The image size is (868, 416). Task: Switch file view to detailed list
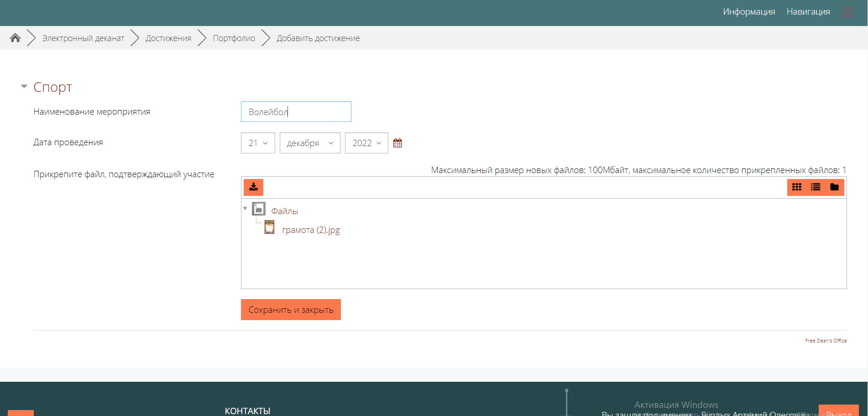[816, 187]
